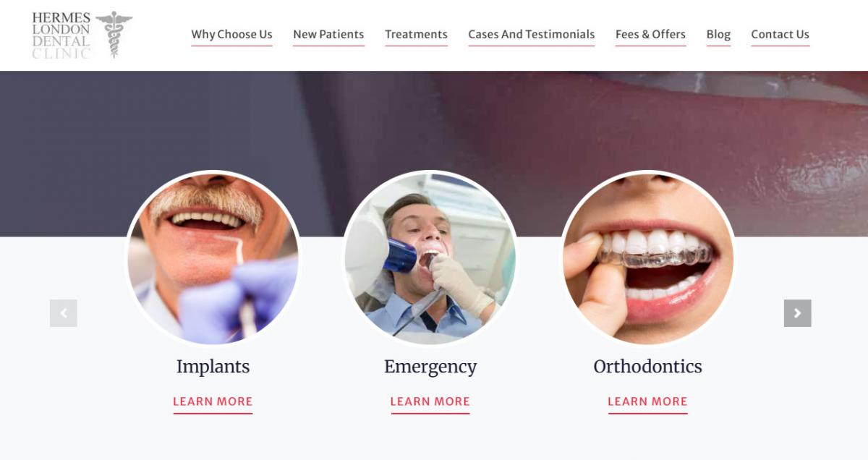Select the Implants heading

coord(213,367)
